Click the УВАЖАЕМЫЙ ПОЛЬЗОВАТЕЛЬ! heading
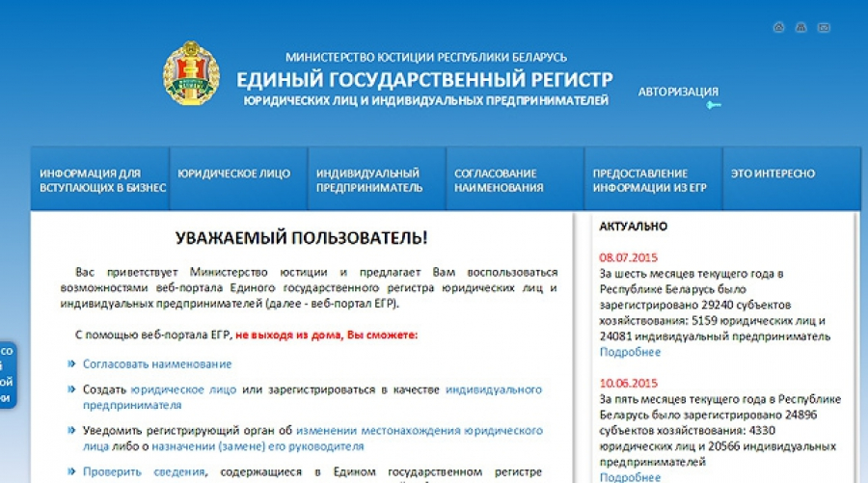Viewport: 868px width, 483px height. (x=302, y=238)
